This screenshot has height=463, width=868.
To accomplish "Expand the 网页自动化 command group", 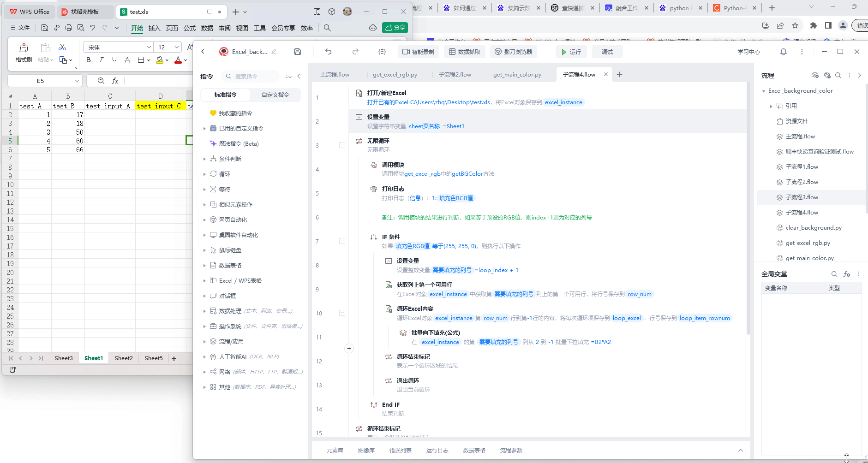I will (x=204, y=220).
